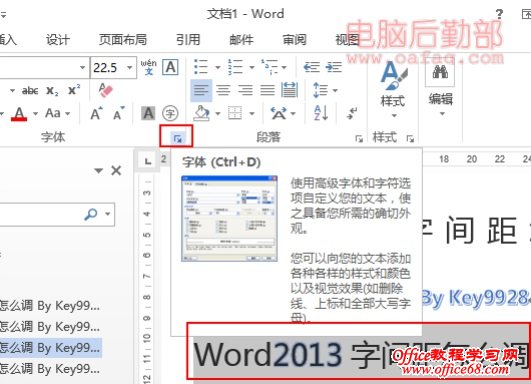This screenshot has height=384, width=531.
Task: Open navigation search options arrow
Action: [108, 214]
